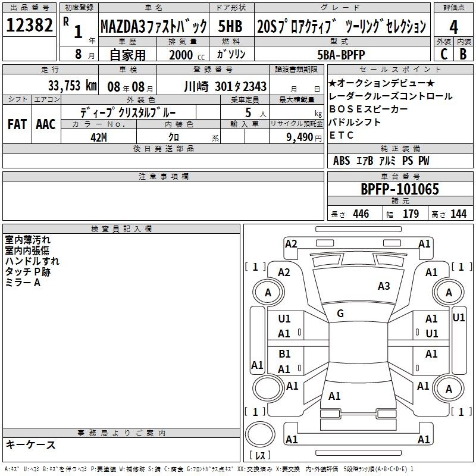Image resolution: width=476 pixels, height=476 pixels.
Task: Click the キーケース note text
Action: pos(30,445)
